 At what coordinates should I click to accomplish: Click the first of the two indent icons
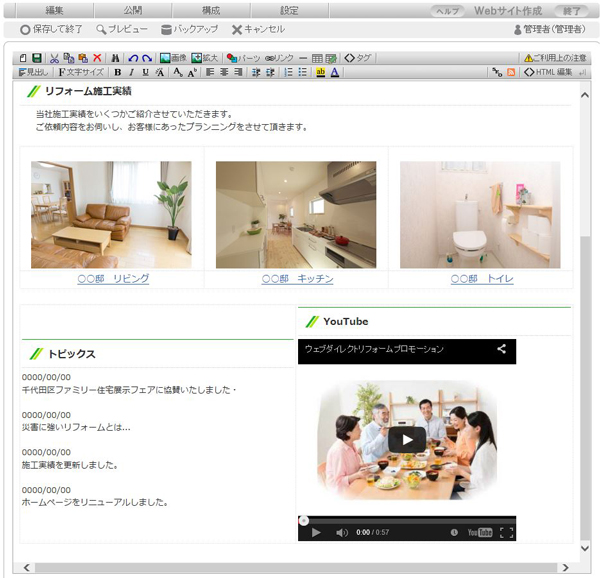256,72
